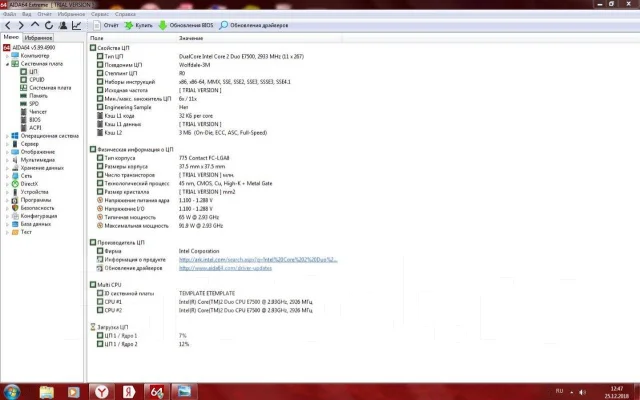Expand the Сервер tree node
The width and height of the screenshot is (640, 400).
click(7, 144)
